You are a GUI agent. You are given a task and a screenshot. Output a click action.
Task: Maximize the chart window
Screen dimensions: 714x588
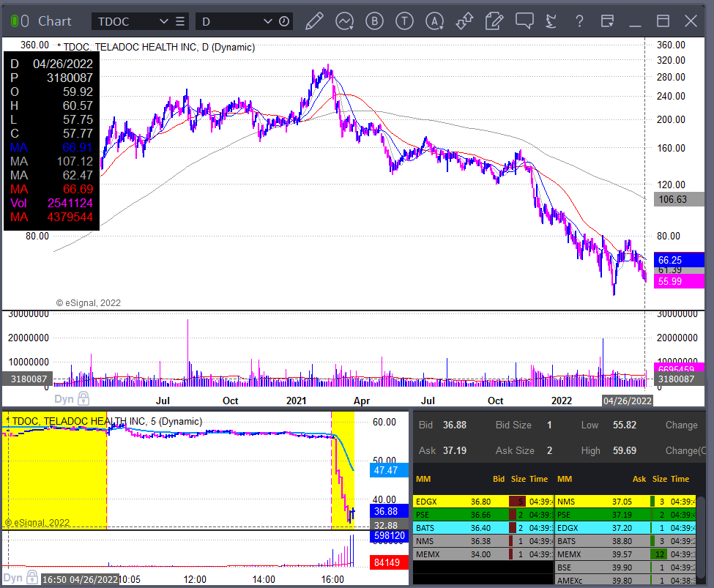[663, 21]
